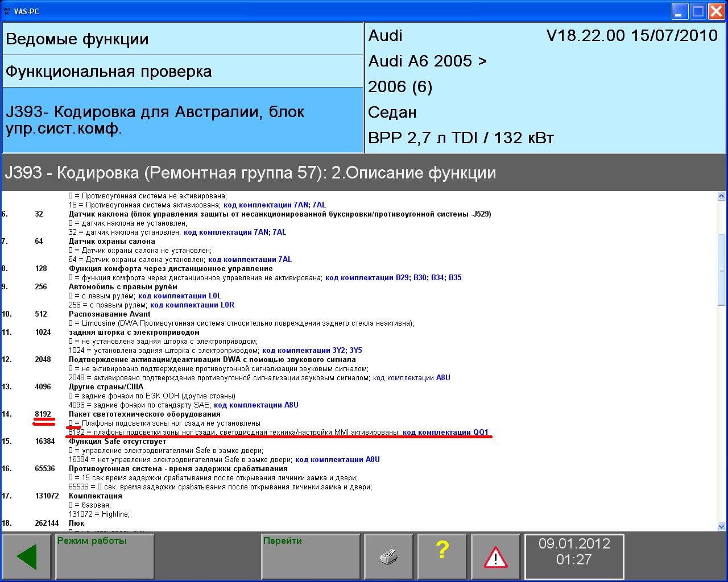Open the A8U link on the 16384 Safe line
The image size is (728, 582).
[x=337, y=460]
